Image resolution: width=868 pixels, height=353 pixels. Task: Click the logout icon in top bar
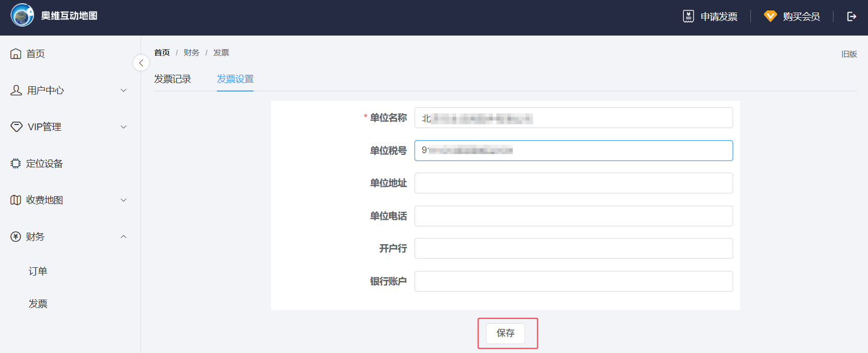(851, 16)
